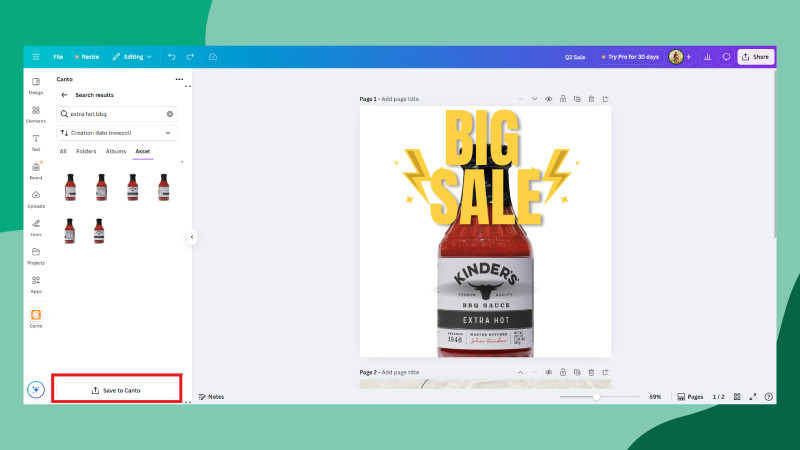Viewport: 800px width, 450px height.
Task: Open the Apps sidebar panel
Action: click(36, 284)
